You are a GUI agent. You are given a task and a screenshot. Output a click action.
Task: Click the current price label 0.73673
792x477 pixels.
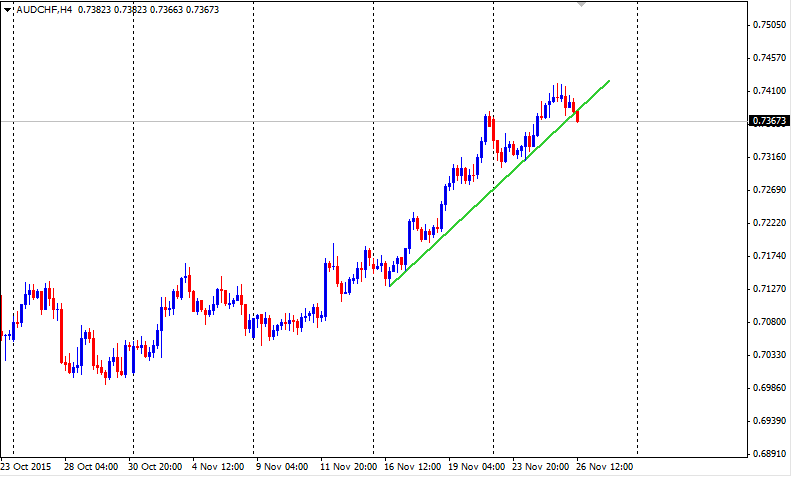[x=769, y=121]
